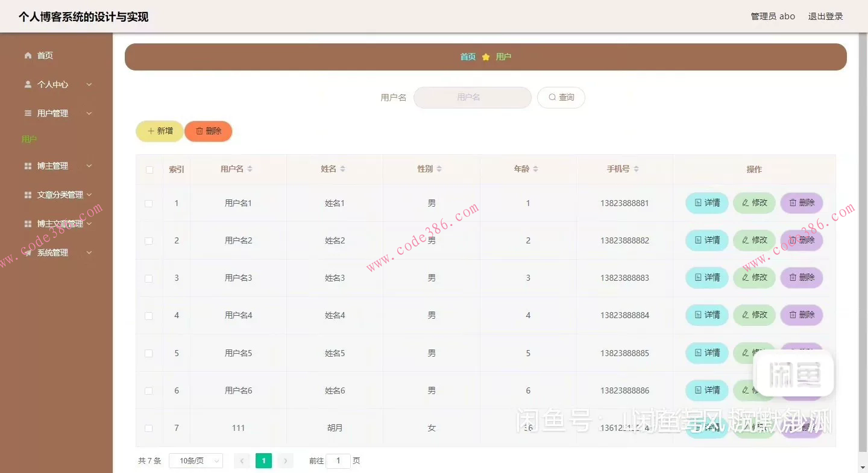The image size is (868, 473).
Task: Click the 前往 page number input field
Action: [x=338, y=460]
